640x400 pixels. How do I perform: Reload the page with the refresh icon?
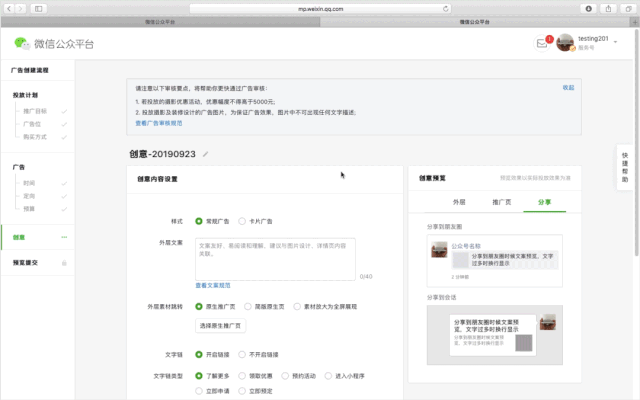pyautogui.click(x=445, y=9)
